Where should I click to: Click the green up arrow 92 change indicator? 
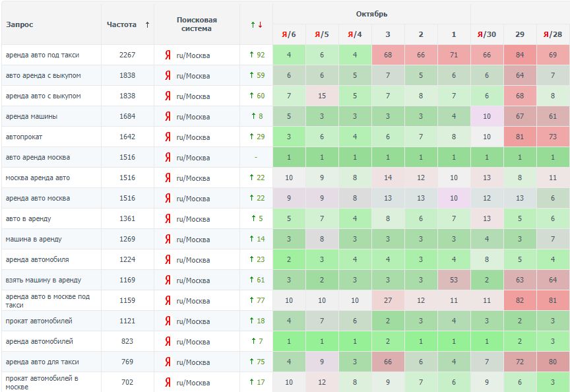click(257, 55)
